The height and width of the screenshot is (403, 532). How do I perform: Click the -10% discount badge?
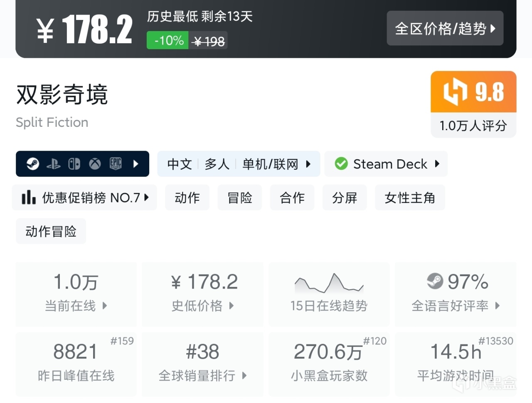pyautogui.click(x=168, y=40)
